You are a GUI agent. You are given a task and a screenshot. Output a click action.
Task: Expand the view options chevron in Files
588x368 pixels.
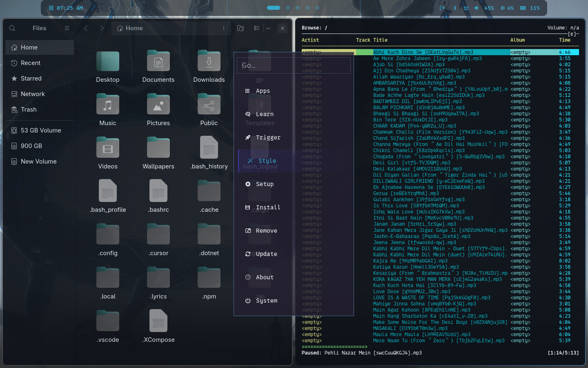coord(268,28)
